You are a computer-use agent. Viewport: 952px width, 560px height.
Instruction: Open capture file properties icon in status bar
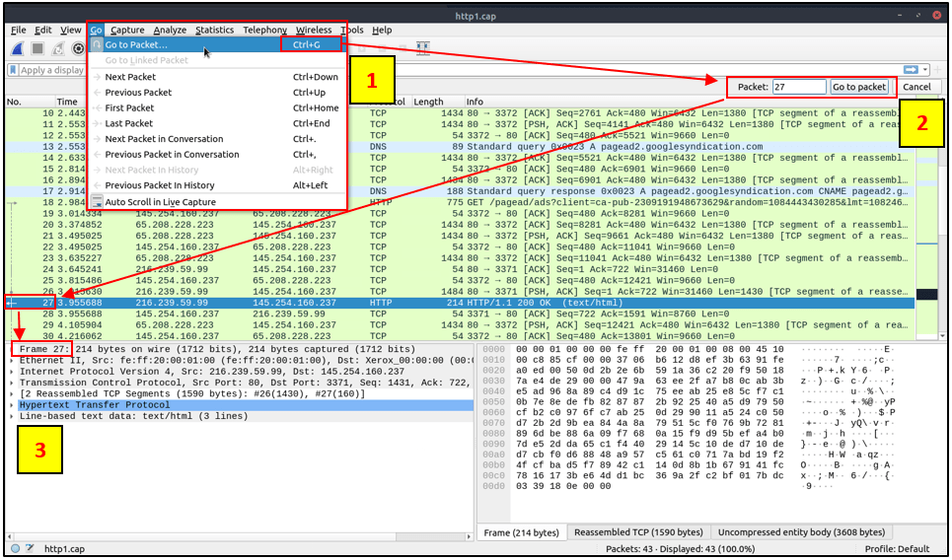(30, 548)
